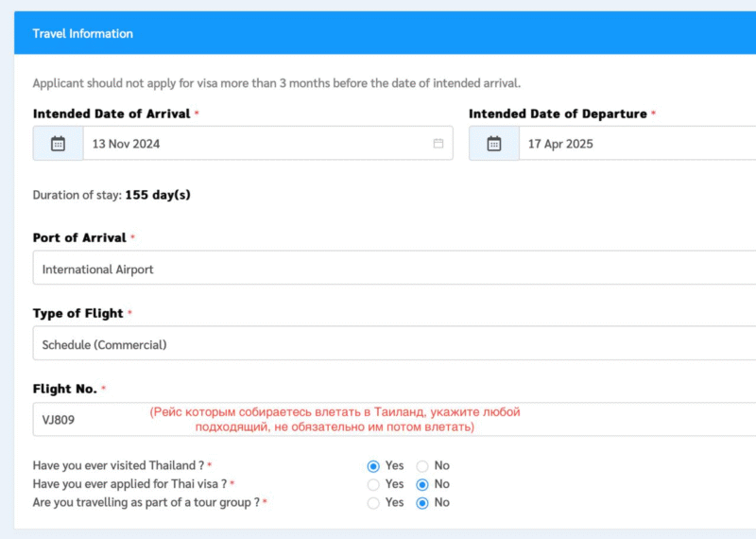Click the Have you ever visited Thailand question
The height and width of the screenshot is (539, 756).
click(118, 465)
